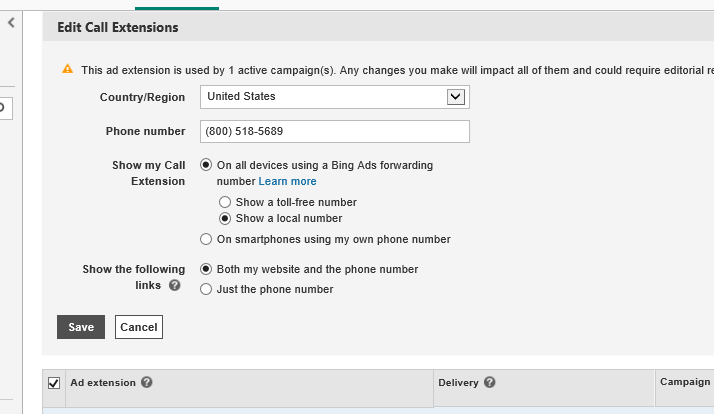Select Show a local number radio button

225,218
